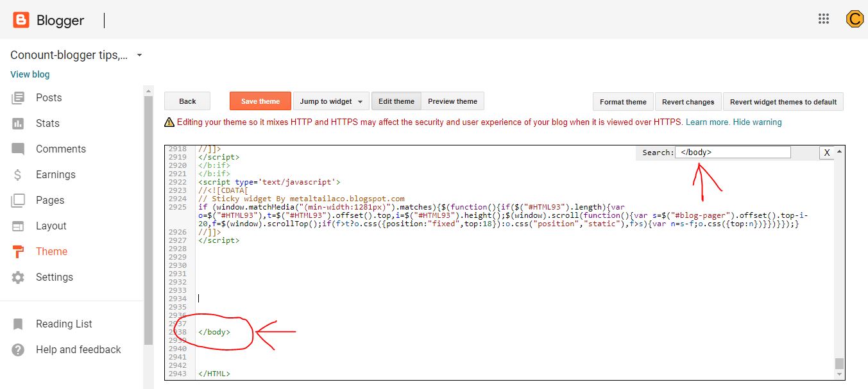868x389 pixels.
Task: Click the Comments speech bubble icon
Action: pyautogui.click(x=18, y=149)
